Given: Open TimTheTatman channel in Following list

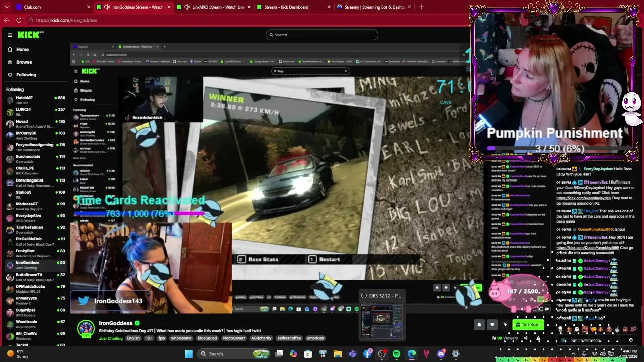Looking at the screenshot, I should click(x=35, y=229).
